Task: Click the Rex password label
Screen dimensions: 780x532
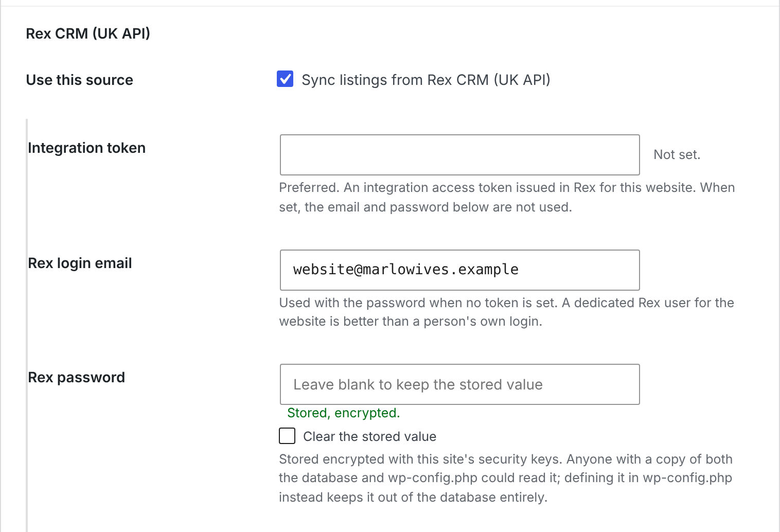Action: [76, 377]
